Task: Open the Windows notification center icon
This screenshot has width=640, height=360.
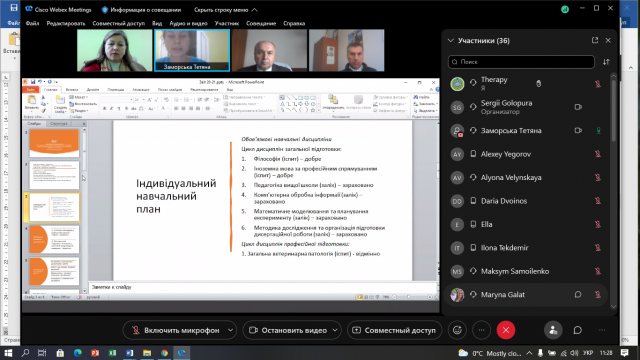Action: click(624, 353)
